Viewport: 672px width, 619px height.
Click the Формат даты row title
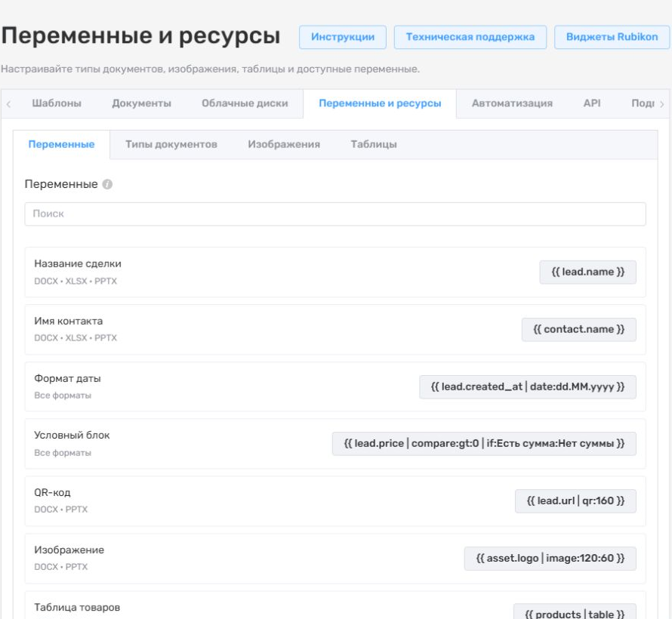pyautogui.click(x=67, y=379)
